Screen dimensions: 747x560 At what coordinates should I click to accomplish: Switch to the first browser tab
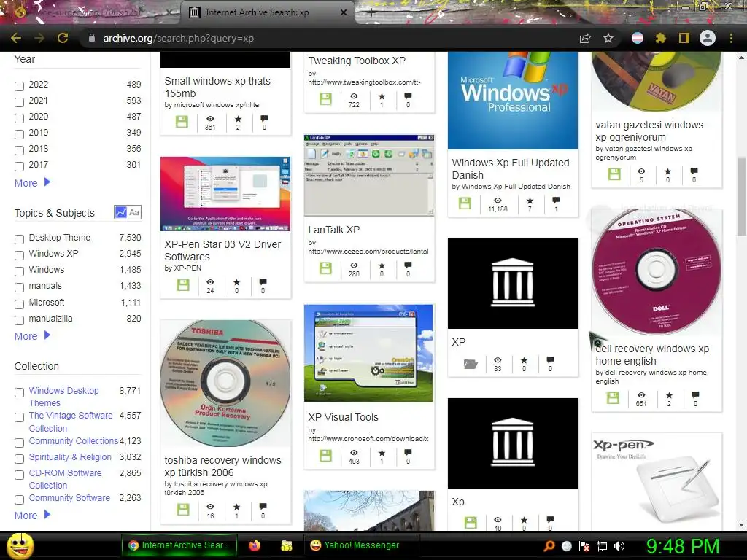(90, 12)
